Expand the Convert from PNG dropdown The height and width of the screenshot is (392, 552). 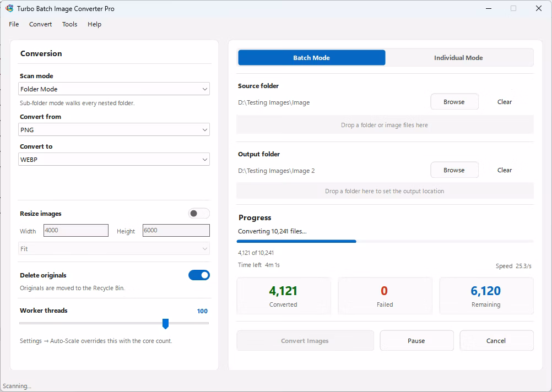tap(114, 130)
